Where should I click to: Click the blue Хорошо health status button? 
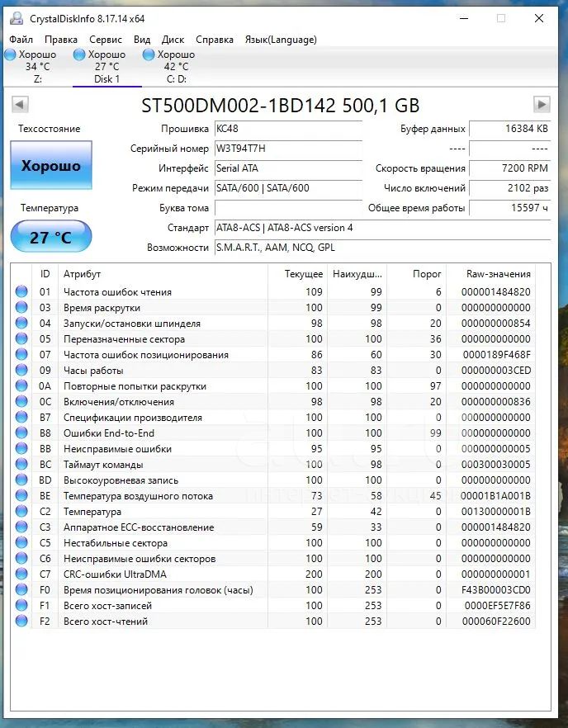point(51,165)
